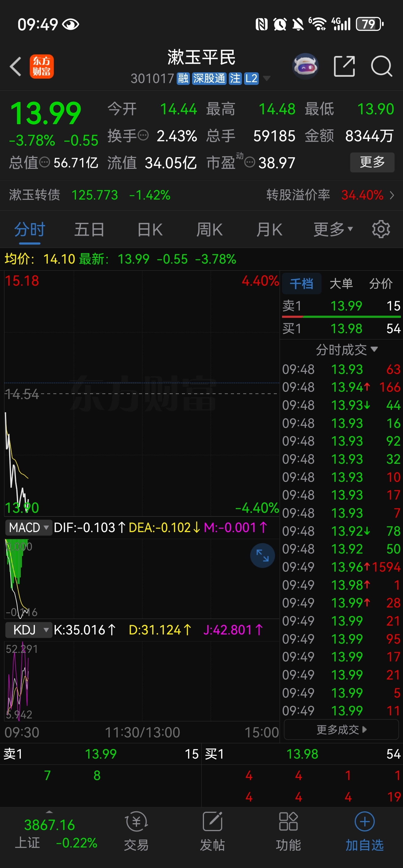Viewport: 403px width, 868px height.
Task: Tap bottom 卖1 13.99 queue row
Action: pos(101,754)
